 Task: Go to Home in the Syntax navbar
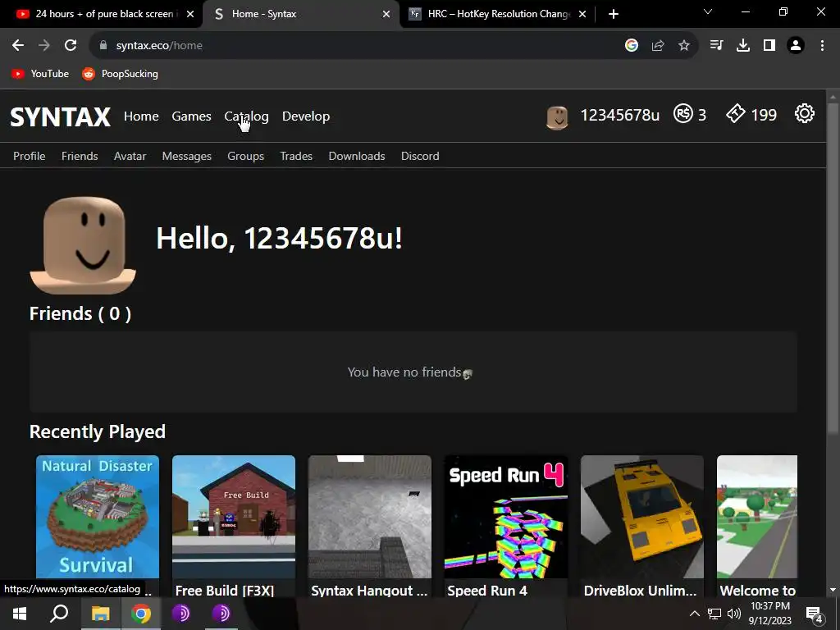(x=141, y=116)
